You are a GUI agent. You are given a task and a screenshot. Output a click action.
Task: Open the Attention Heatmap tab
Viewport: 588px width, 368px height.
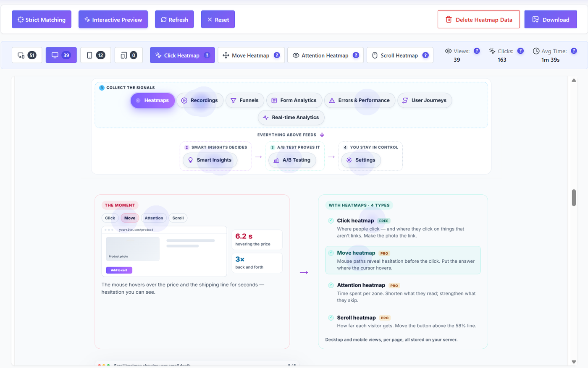click(x=326, y=55)
